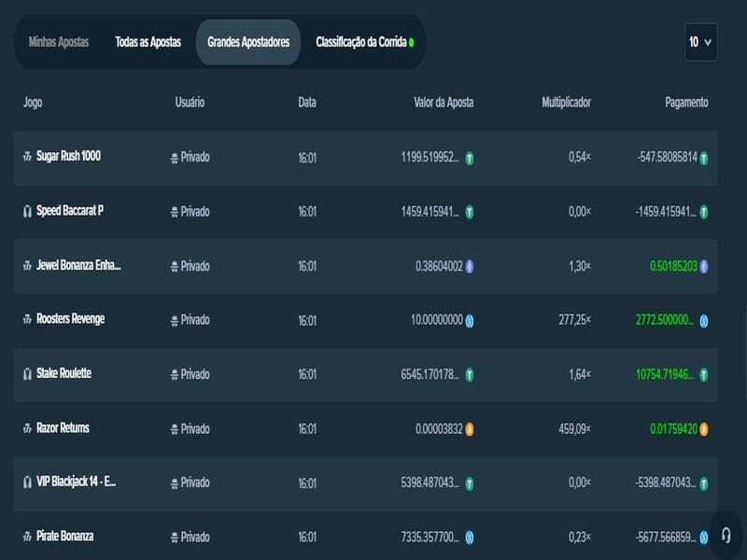Click the incognito icon in Speed Baccarat P row

[175, 213]
